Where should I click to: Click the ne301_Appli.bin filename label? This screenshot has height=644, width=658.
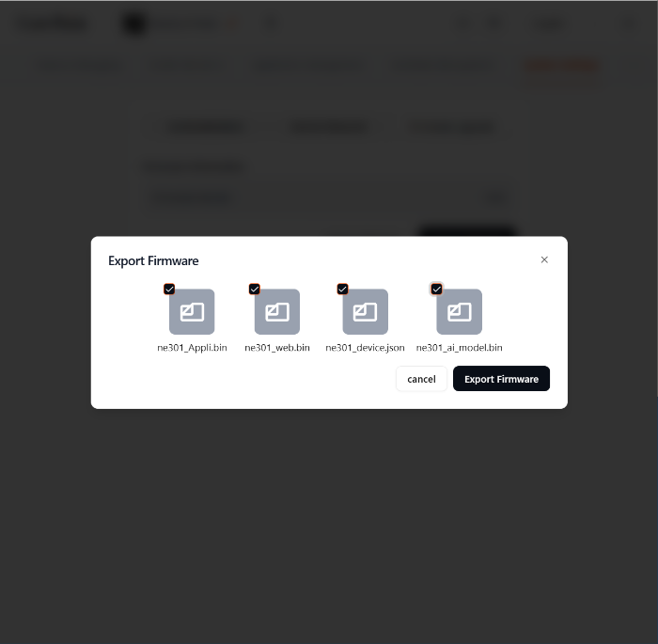(192, 348)
